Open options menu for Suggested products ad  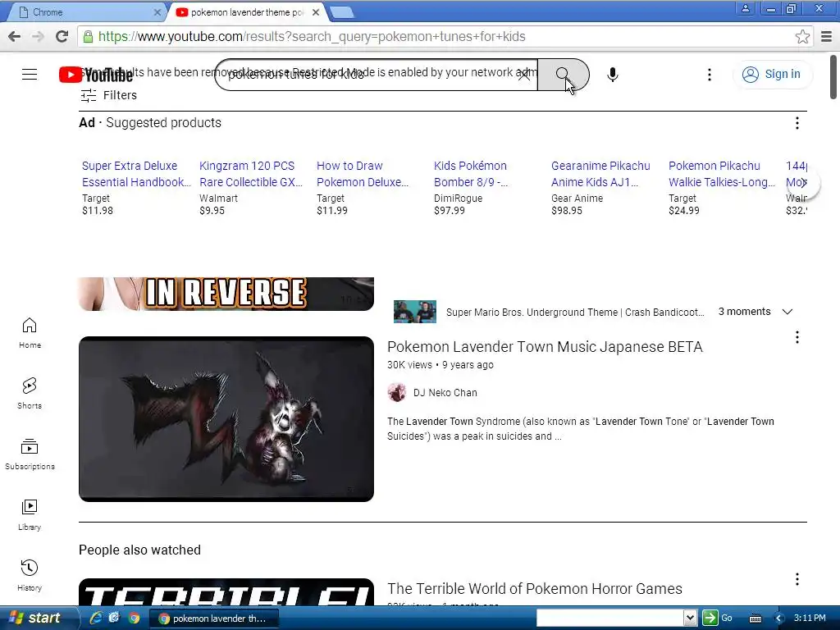(x=797, y=123)
